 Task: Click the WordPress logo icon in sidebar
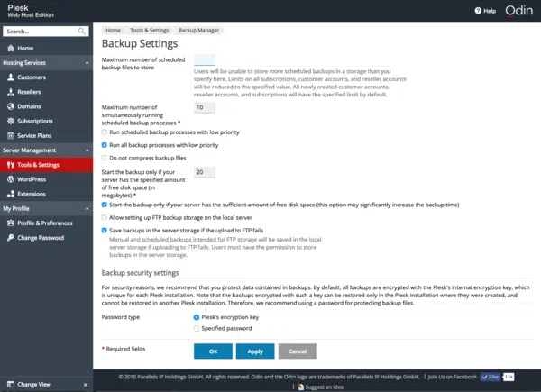click(x=11, y=179)
